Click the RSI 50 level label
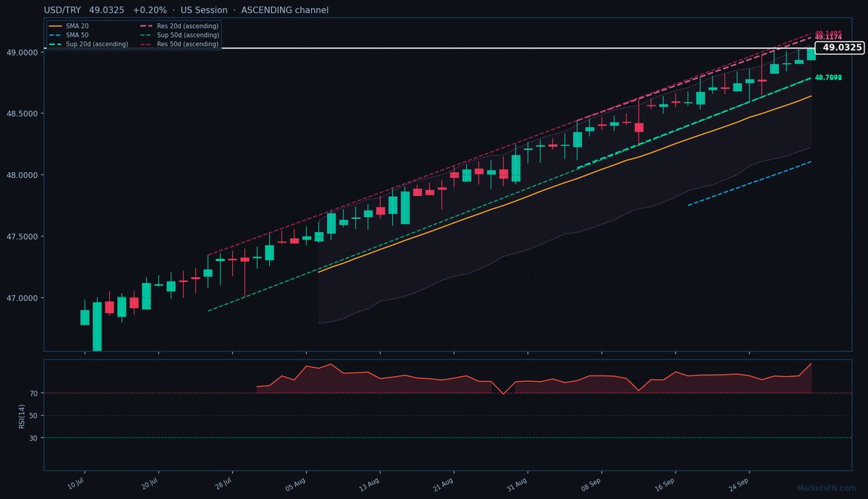868x499 pixels. [33, 416]
